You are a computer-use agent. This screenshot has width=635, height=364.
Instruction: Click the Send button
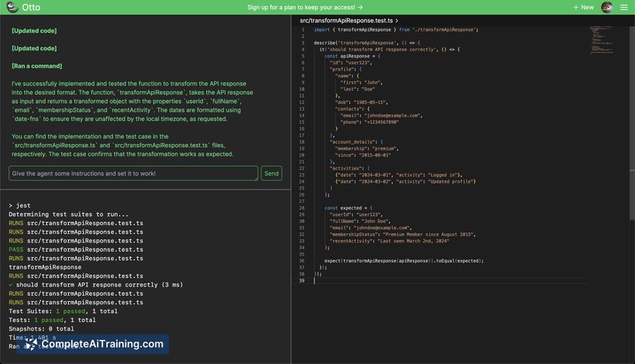(x=271, y=173)
